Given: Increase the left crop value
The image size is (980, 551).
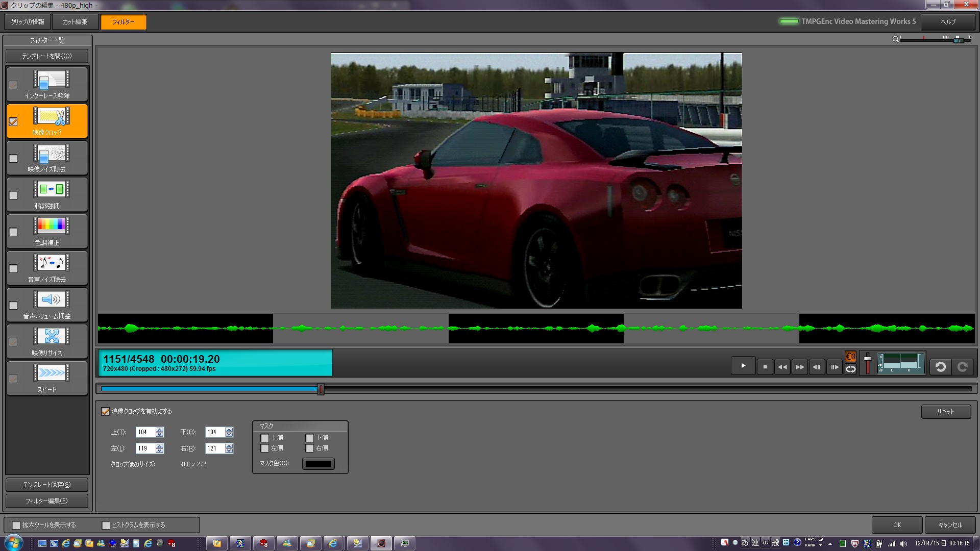Looking at the screenshot, I should click(x=160, y=446).
